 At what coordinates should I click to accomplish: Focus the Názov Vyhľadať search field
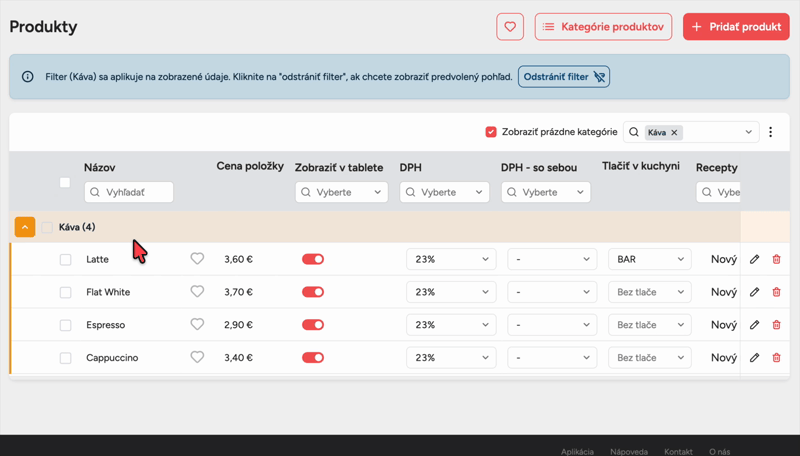click(129, 192)
